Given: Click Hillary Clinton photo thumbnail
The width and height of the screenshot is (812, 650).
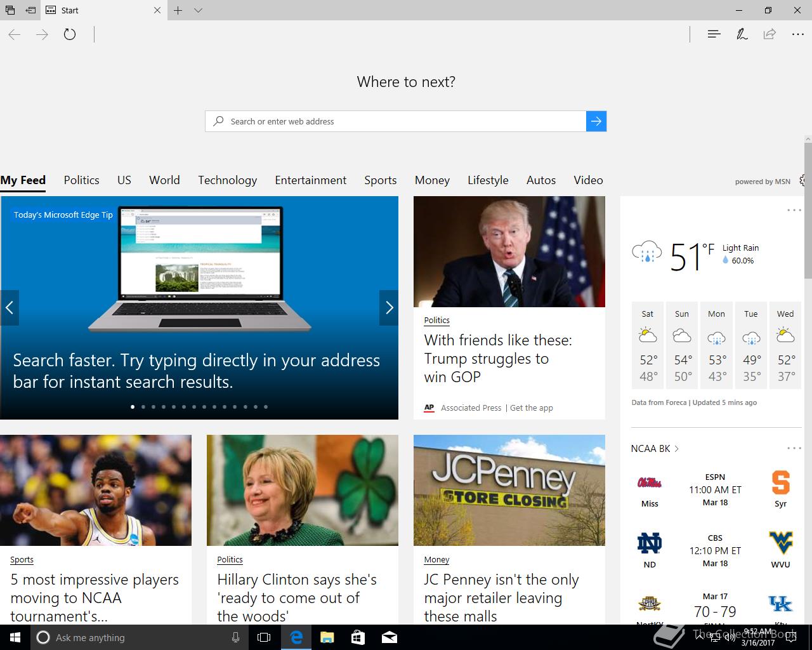Looking at the screenshot, I should tap(303, 490).
